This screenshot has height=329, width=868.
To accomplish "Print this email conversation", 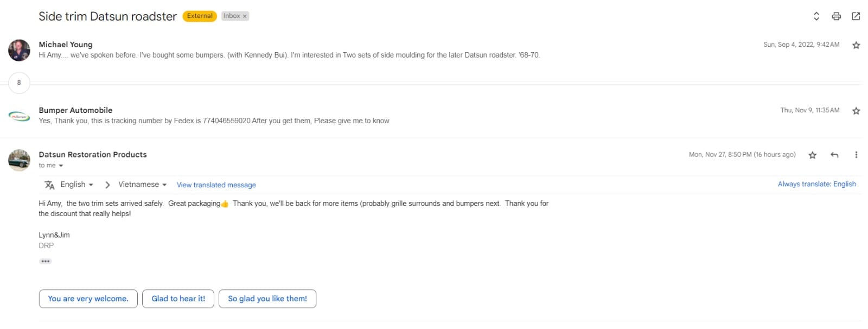I will tap(836, 16).
